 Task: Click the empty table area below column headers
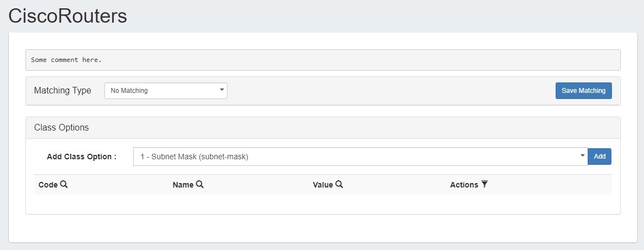[x=323, y=204]
